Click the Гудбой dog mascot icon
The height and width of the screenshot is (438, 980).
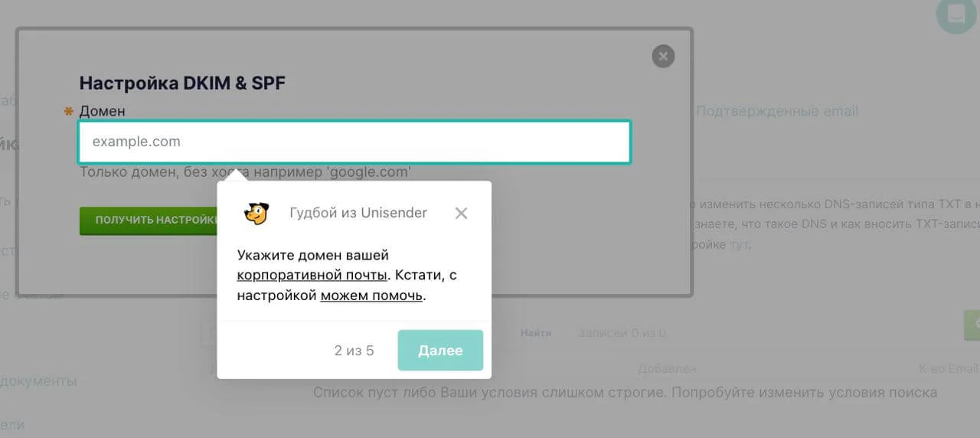[256, 213]
